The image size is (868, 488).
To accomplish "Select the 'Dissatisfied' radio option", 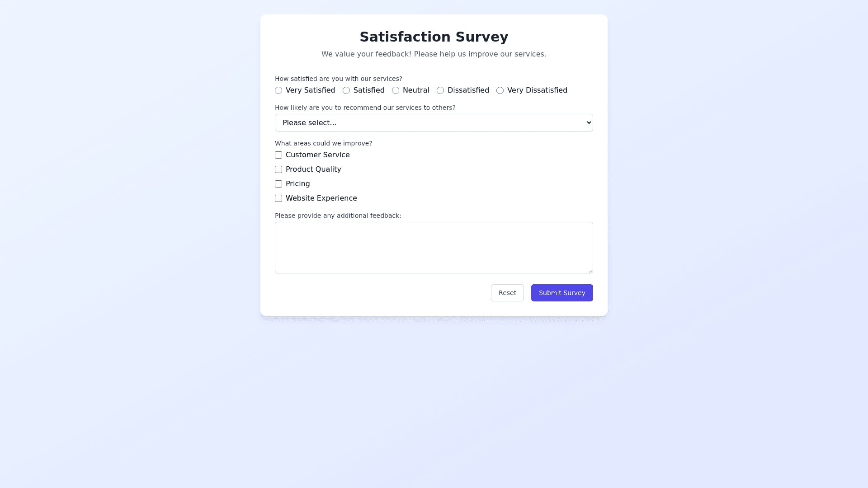I will click(x=440, y=90).
